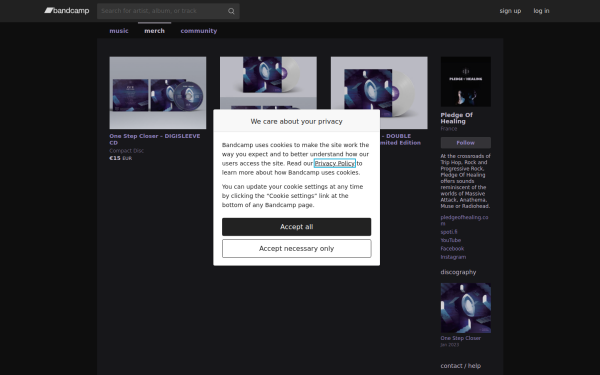The width and height of the screenshot is (600, 375).
Task: Open the One Step Closer discography cover
Action: tap(465, 308)
